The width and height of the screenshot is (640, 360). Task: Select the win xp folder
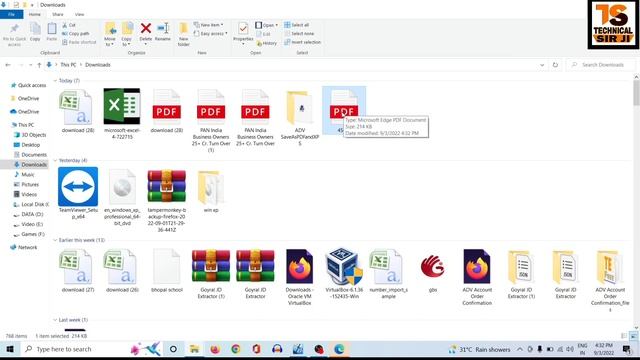tap(211, 191)
